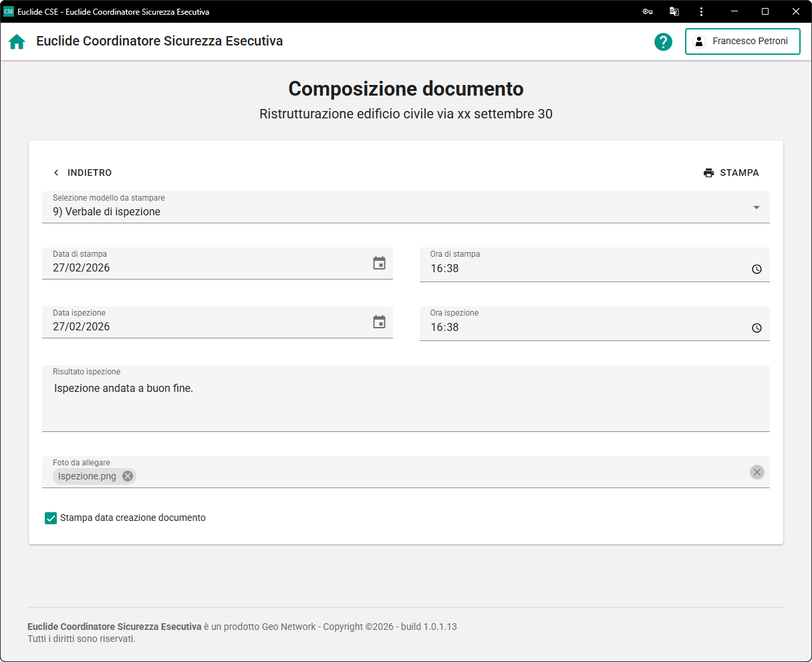The width and height of the screenshot is (812, 662).
Task: Open clock picker for Ora ispezione
Action: point(757,328)
